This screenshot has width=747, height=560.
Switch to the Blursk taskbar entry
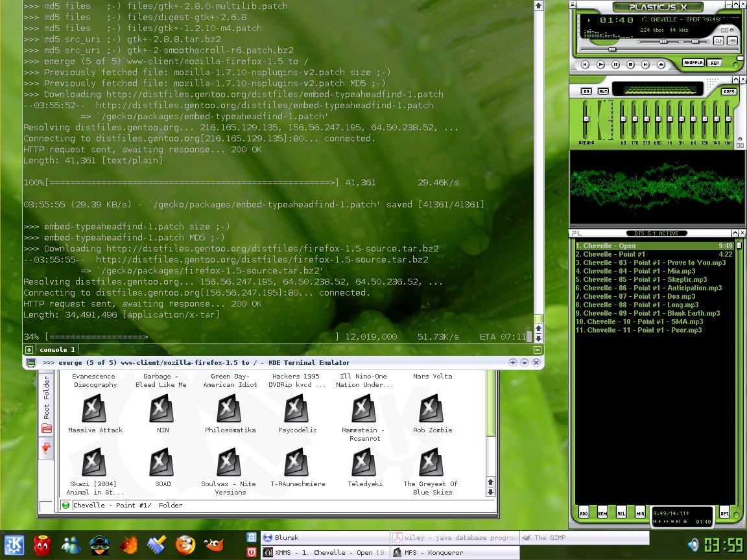tap(326, 537)
